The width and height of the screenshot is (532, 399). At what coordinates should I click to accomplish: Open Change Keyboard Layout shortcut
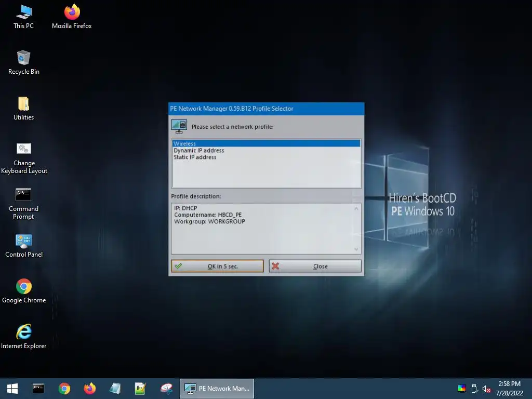[x=24, y=158]
